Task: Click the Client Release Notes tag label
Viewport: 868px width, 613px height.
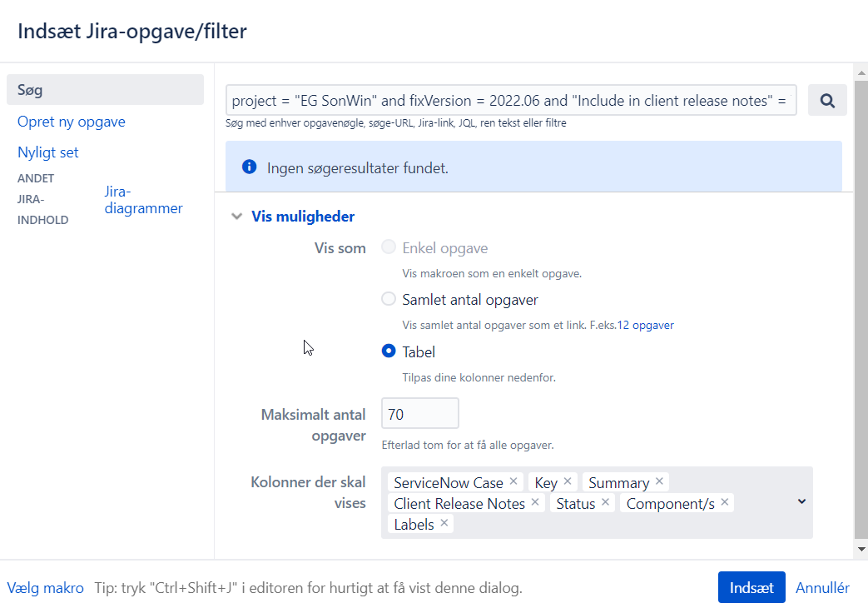Action: pyautogui.click(x=459, y=504)
